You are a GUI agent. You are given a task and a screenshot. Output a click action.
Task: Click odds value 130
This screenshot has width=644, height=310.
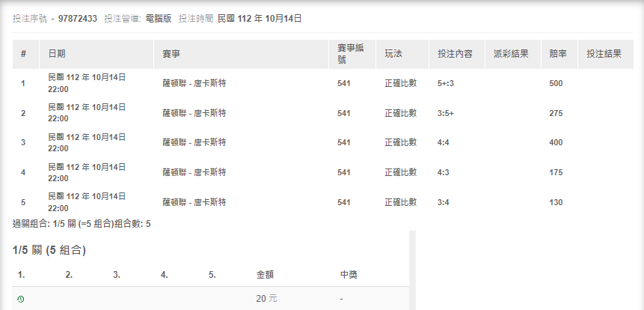point(556,202)
